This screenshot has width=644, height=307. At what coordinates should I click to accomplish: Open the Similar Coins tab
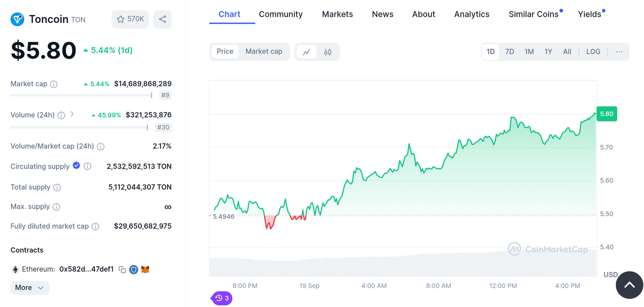click(x=534, y=15)
